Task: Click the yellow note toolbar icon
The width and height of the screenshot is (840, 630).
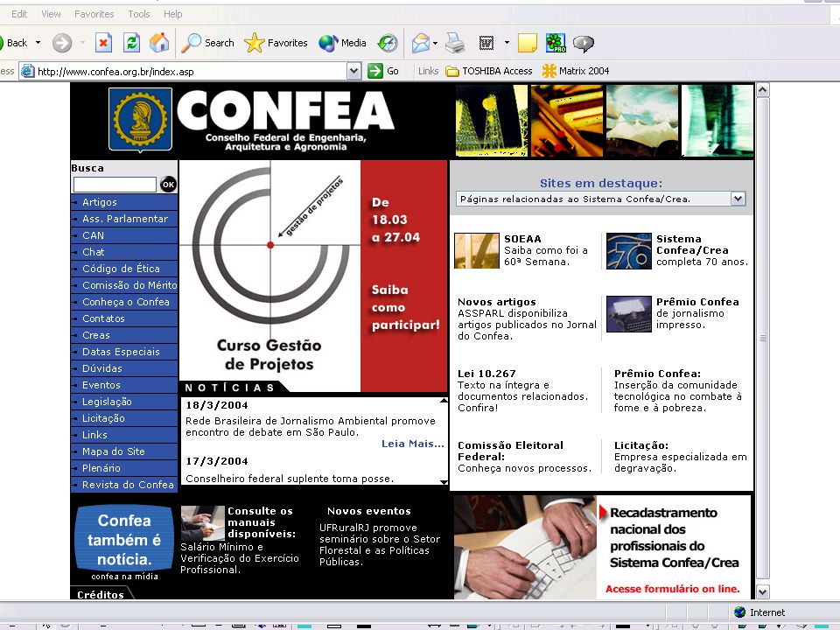Action: [x=528, y=43]
